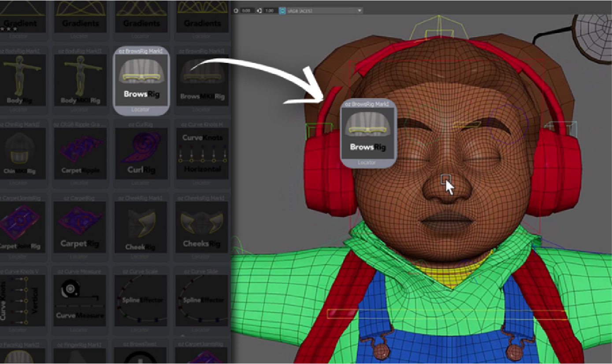Pick the oz Curve Scale SplineEffector

(141, 301)
